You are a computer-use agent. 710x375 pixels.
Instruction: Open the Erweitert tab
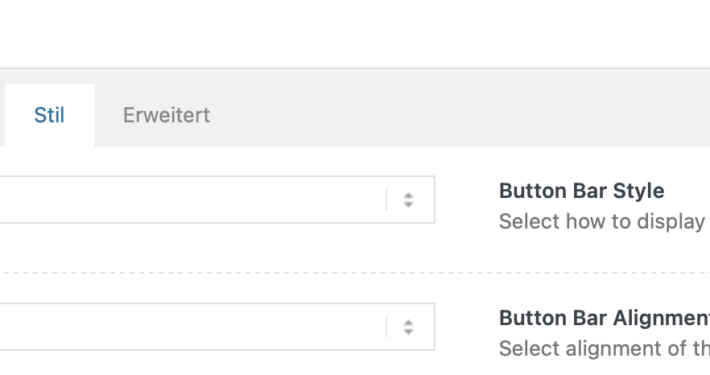click(166, 115)
